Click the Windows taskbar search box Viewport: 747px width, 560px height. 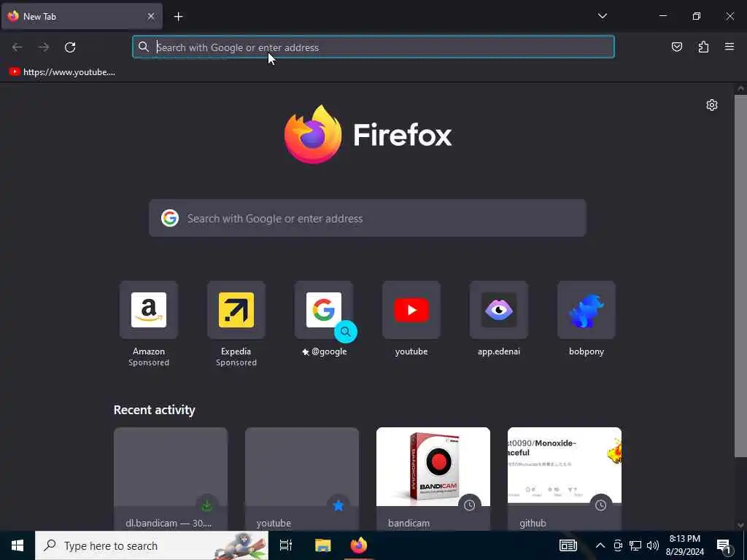click(152, 545)
